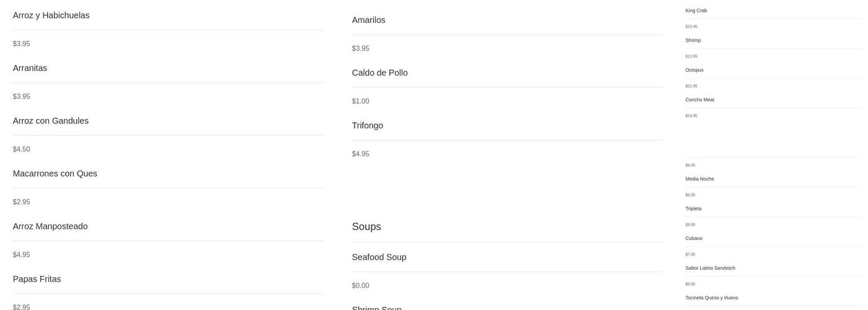Click the Macarrones con Ques item

tap(55, 174)
